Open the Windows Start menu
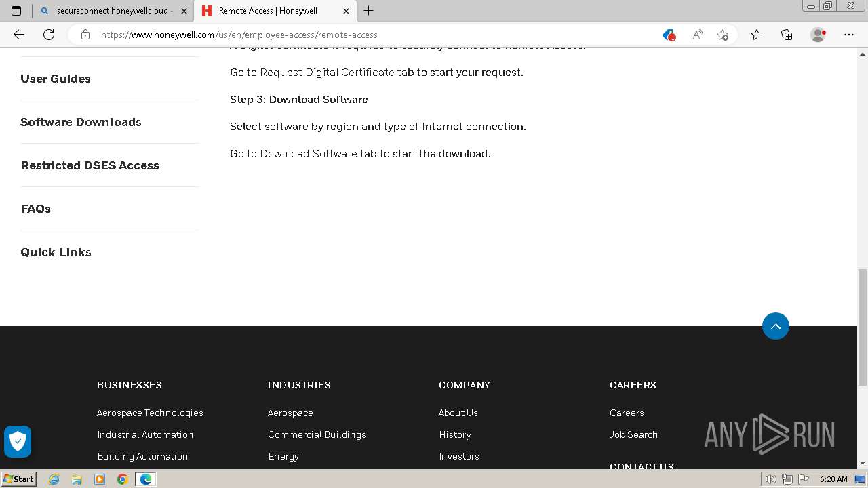Image resolution: width=868 pixels, height=488 pixels. [x=18, y=479]
